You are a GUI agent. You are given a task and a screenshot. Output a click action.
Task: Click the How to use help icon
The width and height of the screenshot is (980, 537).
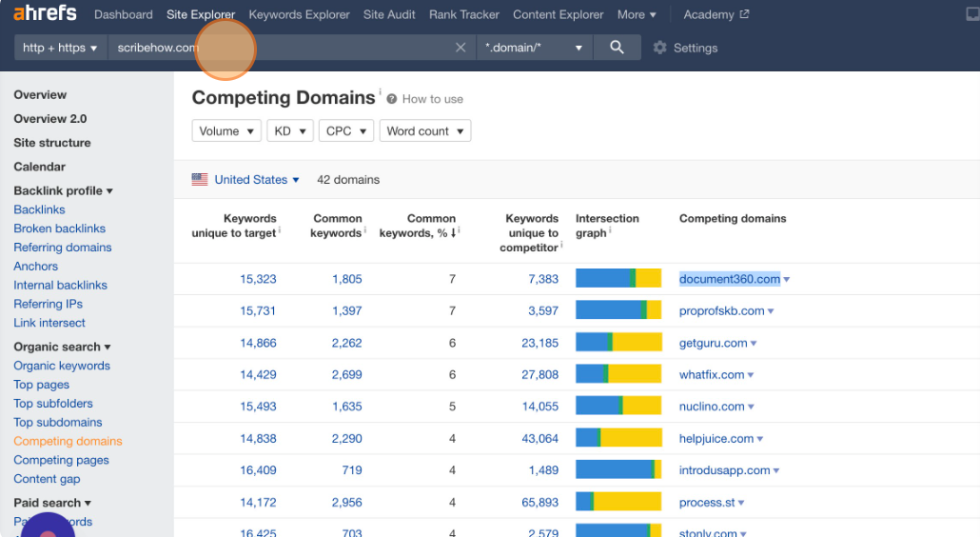(x=392, y=99)
